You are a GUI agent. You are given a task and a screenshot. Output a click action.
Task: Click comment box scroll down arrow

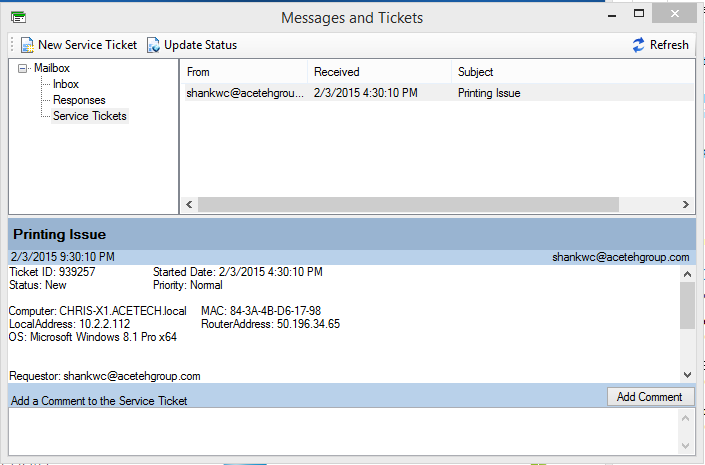click(686, 446)
